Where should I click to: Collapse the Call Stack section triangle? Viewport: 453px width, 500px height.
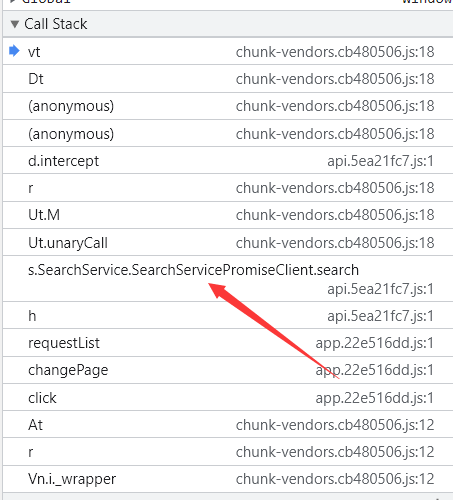(15, 24)
